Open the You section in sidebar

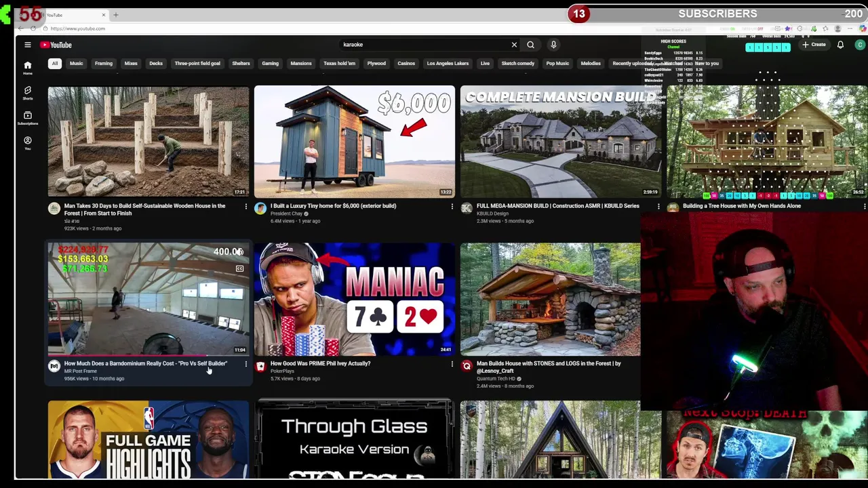click(28, 142)
